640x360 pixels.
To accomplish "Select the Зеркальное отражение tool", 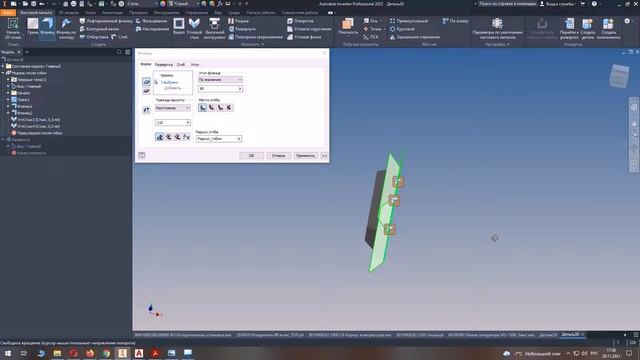I will tap(415, 37).
